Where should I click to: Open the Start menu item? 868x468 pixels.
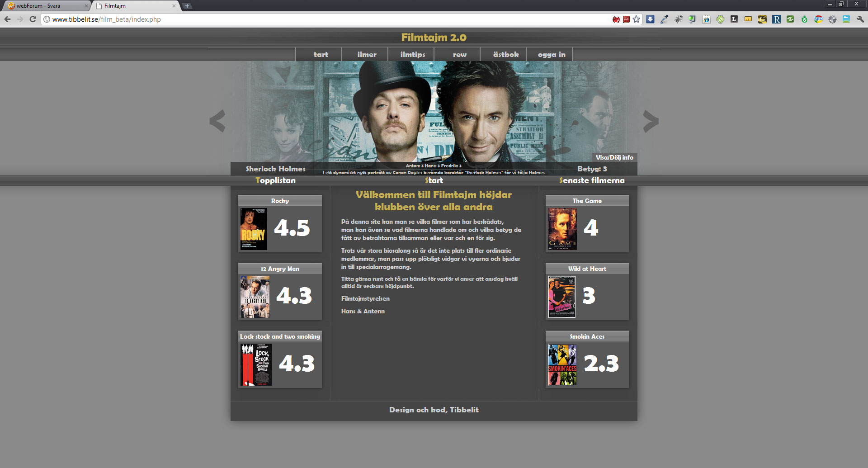319,54
